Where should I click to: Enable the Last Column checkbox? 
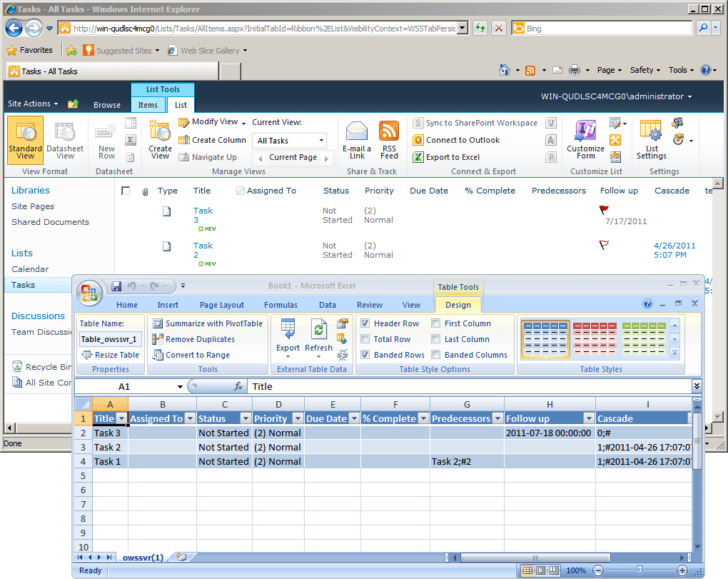coord(436,339)
